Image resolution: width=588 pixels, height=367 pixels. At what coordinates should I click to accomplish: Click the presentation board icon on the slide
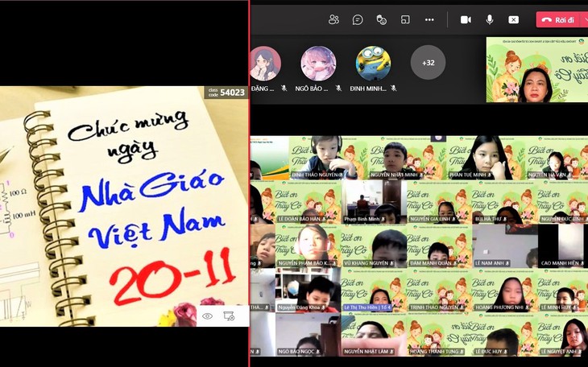click(x=229, y=316)
